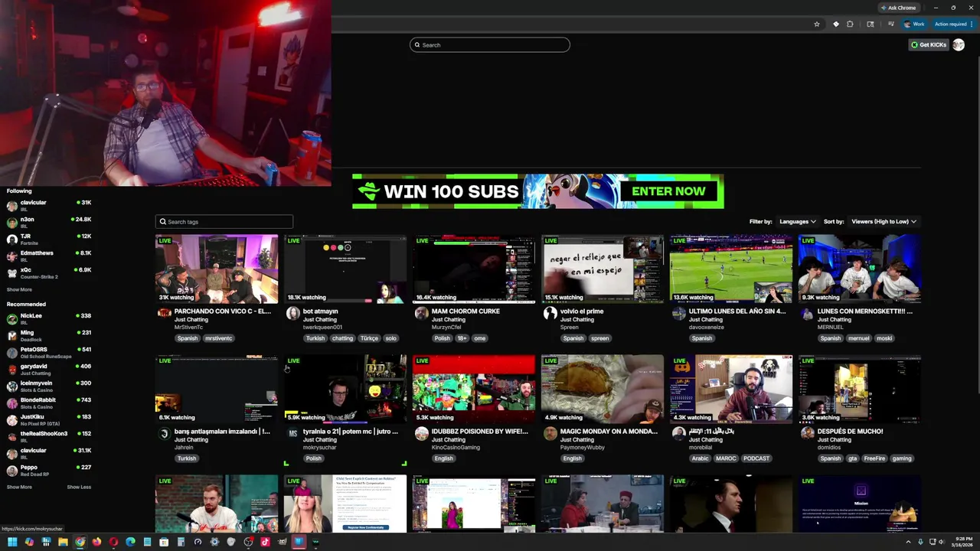Screen dimensions: 980x551
Task: Open PetaOSRS in the Recommended list
Action: (x=49, y=352)
